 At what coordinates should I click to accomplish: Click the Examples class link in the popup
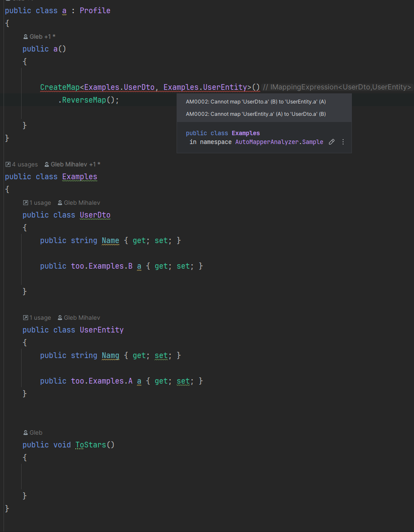click(246, 133)
